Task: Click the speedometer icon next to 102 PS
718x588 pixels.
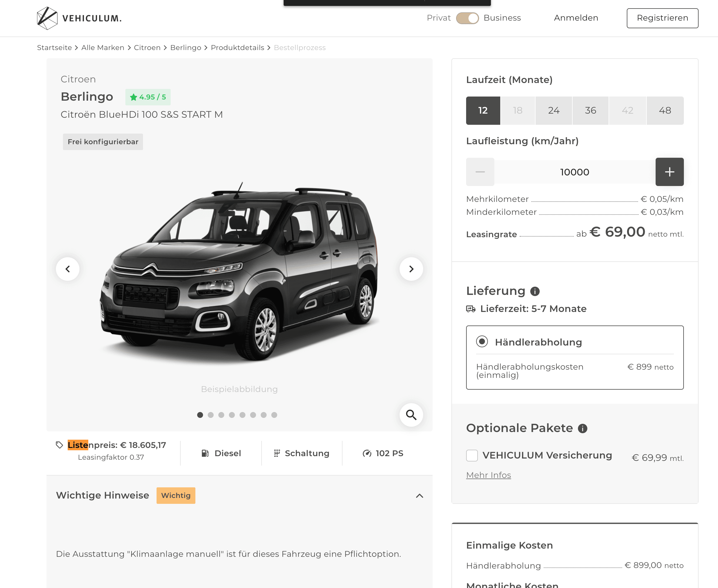Action: (367, 453)
